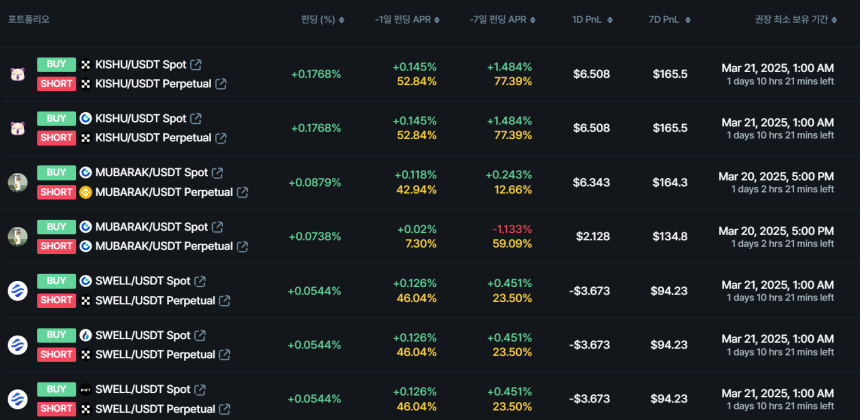Open external link for Gate SWELL/USDT Spot
This screenshot has height=420, width=860.
click(x=200, y=281)
